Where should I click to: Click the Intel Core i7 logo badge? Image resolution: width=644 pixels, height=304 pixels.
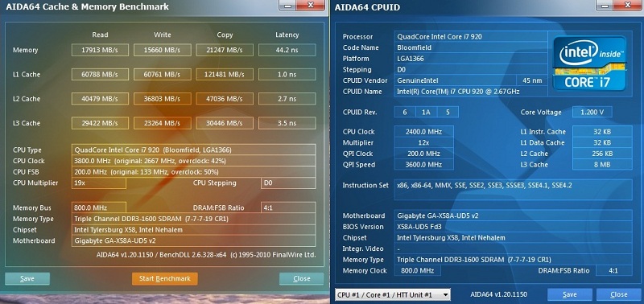coord(589,63)
